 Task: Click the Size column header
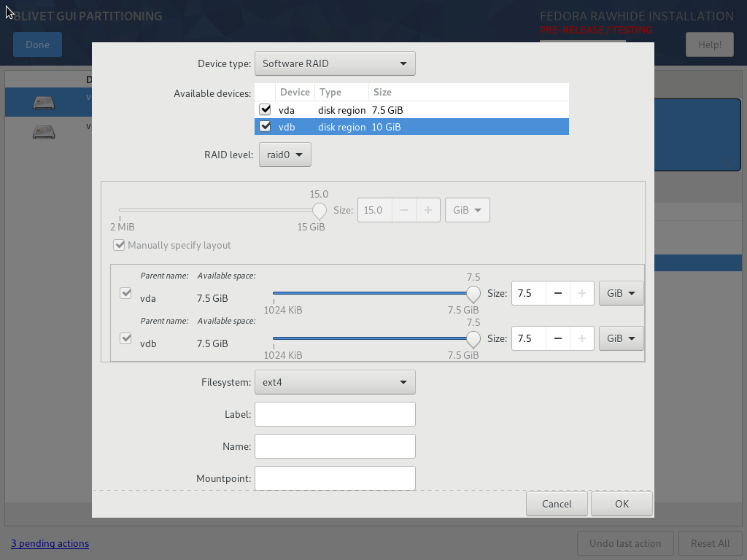pyautogui.click(x=469, y=92)
